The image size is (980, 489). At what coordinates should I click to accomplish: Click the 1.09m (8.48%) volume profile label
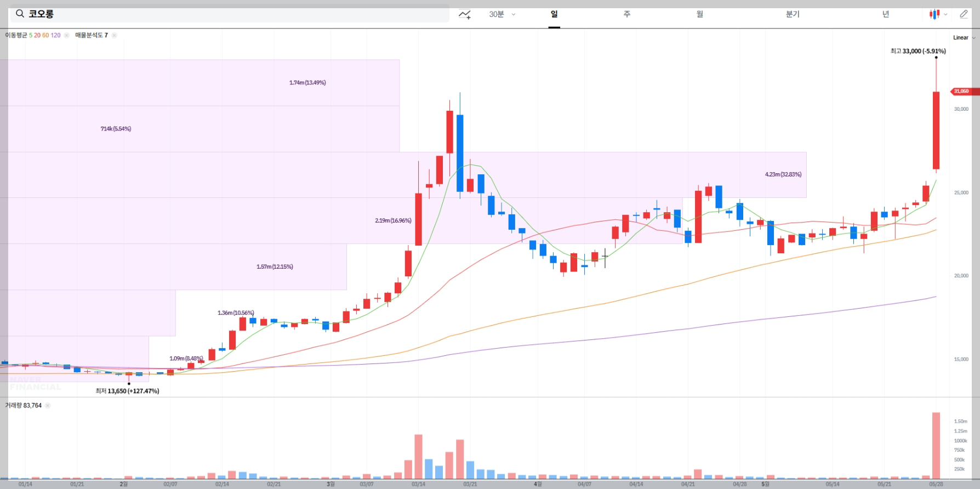click(186, 359)
